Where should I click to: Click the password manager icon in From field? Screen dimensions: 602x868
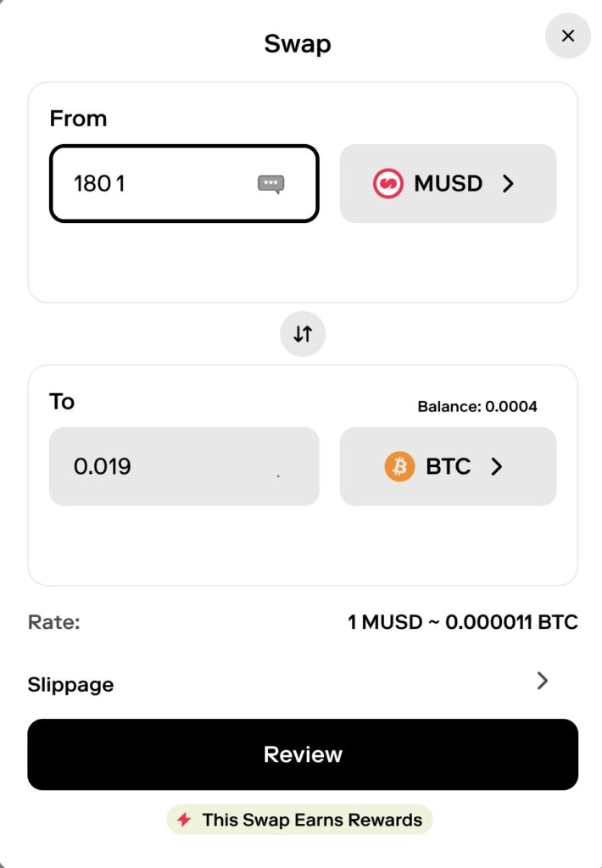[x=270, y=184]
